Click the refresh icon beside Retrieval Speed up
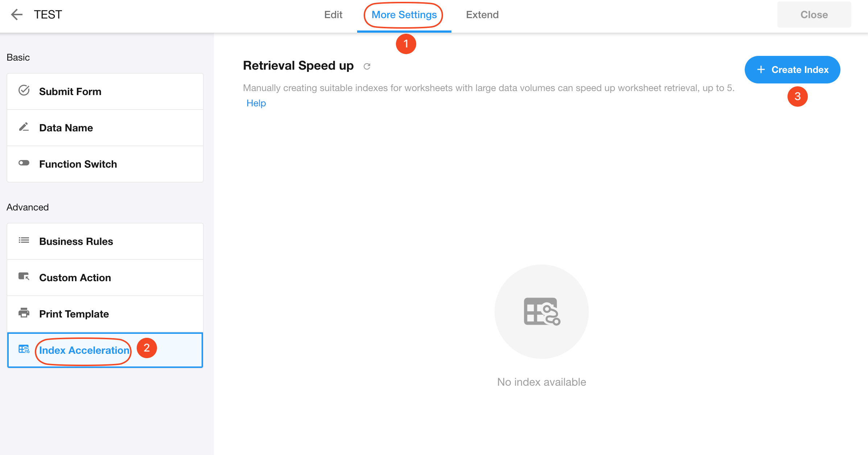The width and height of the screenshot is (868, 455). pos(367,66)
